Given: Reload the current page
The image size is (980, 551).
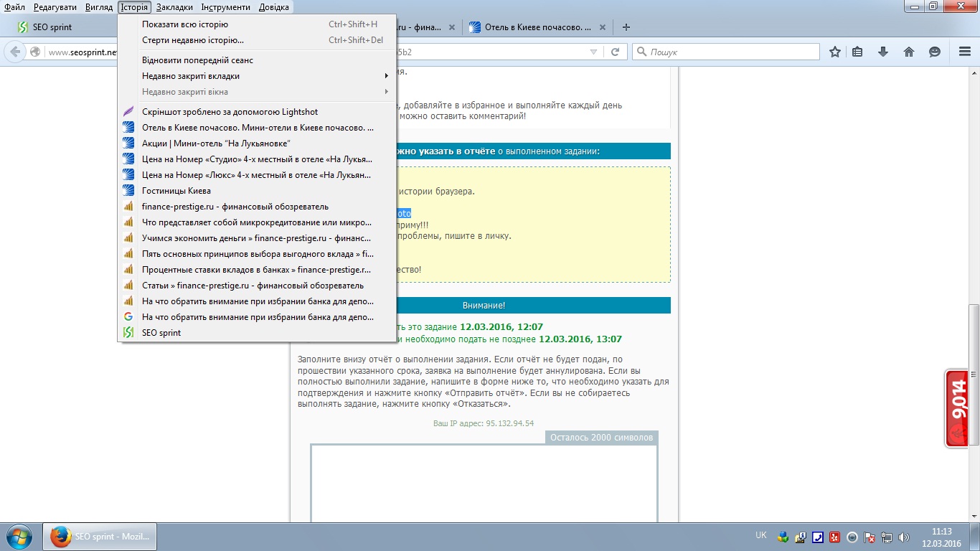Looking at the screenshot, I should pos(615,52).
